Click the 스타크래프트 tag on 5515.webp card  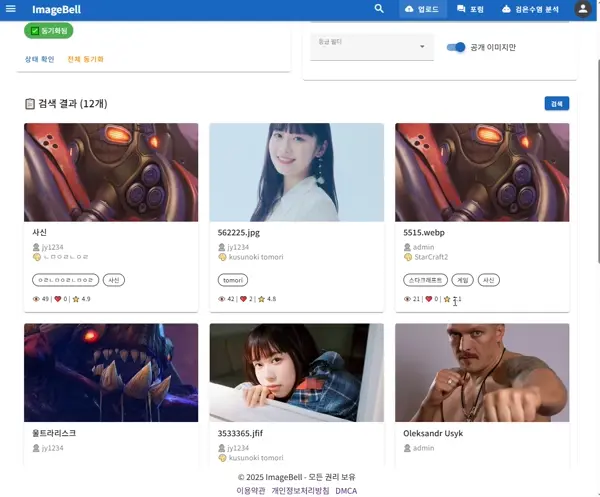425,280
